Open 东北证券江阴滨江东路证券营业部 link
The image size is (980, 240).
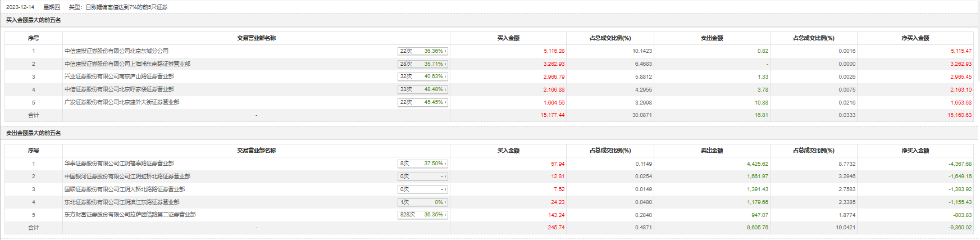(122, 202)
